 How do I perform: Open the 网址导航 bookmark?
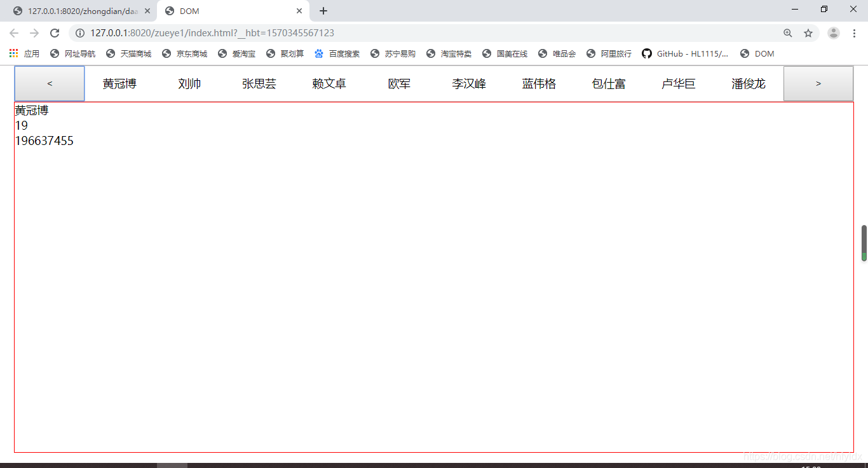coord(73,54)
